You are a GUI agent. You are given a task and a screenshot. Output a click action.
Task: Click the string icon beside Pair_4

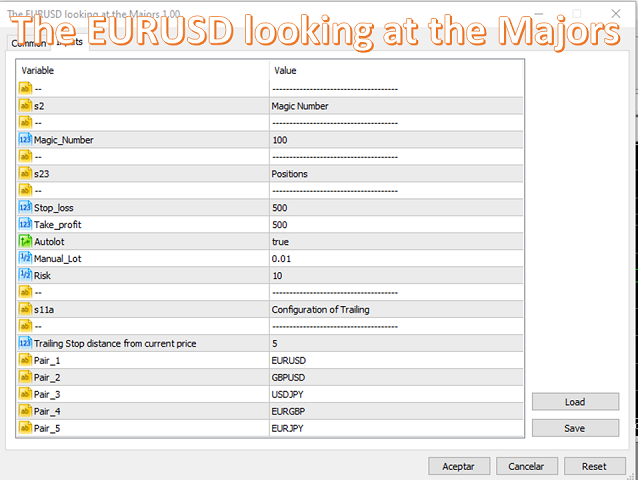(x=25, y=411)
